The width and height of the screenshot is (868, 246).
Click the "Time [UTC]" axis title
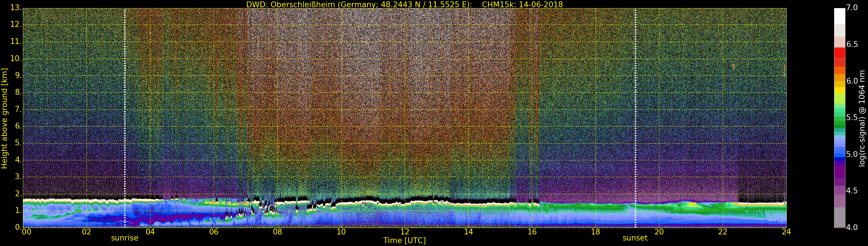coord(404,241)
